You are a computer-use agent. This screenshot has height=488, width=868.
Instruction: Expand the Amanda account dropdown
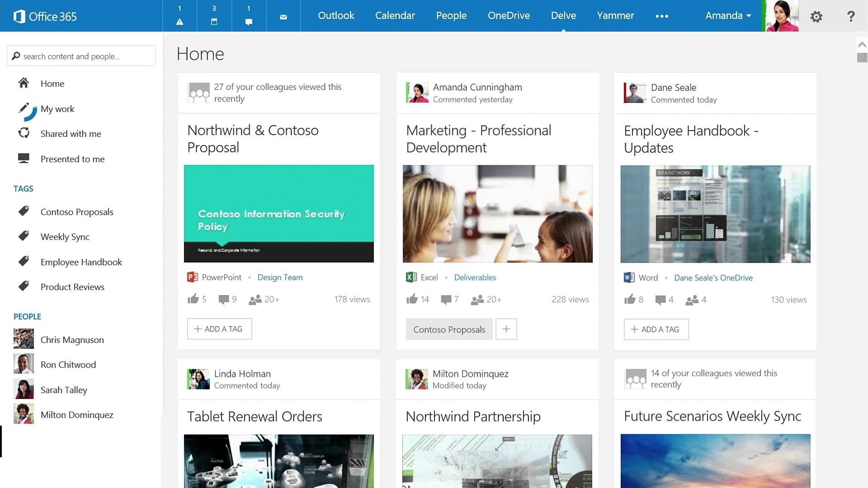pos(728,15)
